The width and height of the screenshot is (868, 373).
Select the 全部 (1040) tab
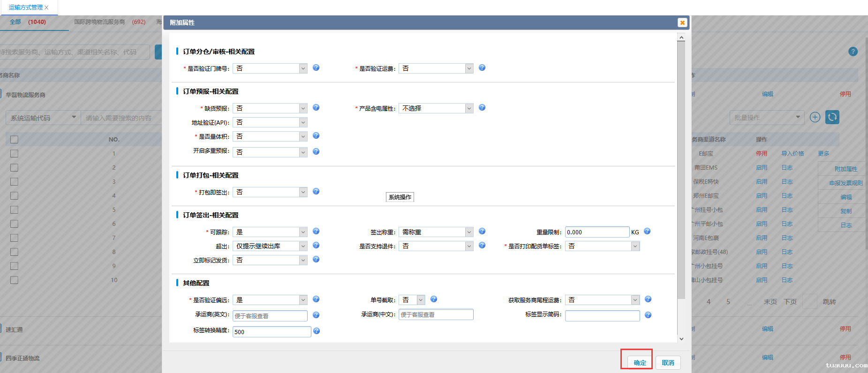tap(28, 22)
